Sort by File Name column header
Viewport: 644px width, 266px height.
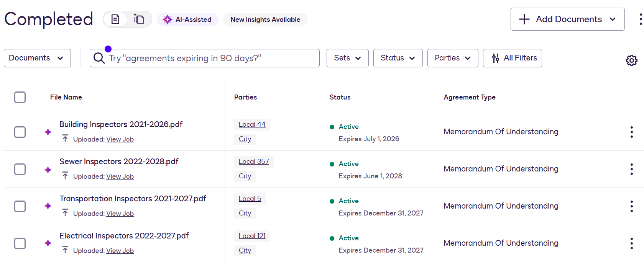pyautogui.click(x=66, y=97)
